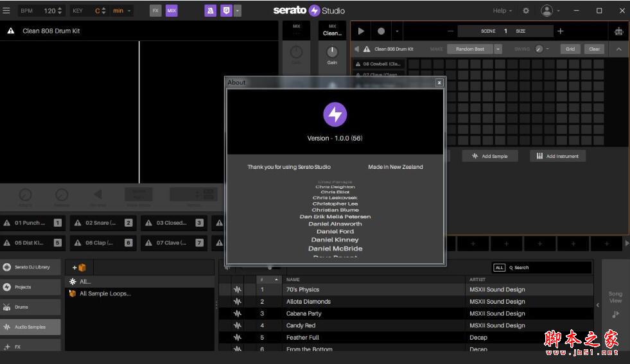Open dropdown arrow beside the purple icons
Viewport: 630px width, 364px height.
tap(238, 11)
